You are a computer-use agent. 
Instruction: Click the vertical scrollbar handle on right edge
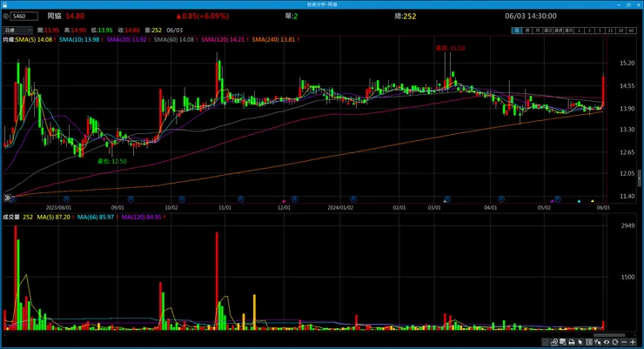639,178
